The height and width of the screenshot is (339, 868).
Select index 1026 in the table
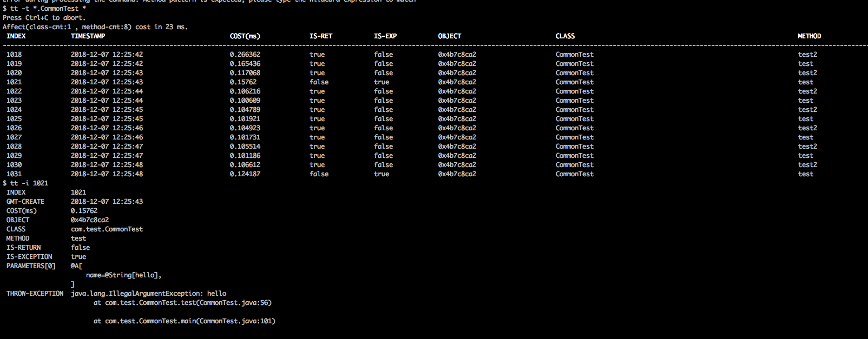tap(14, 128)
